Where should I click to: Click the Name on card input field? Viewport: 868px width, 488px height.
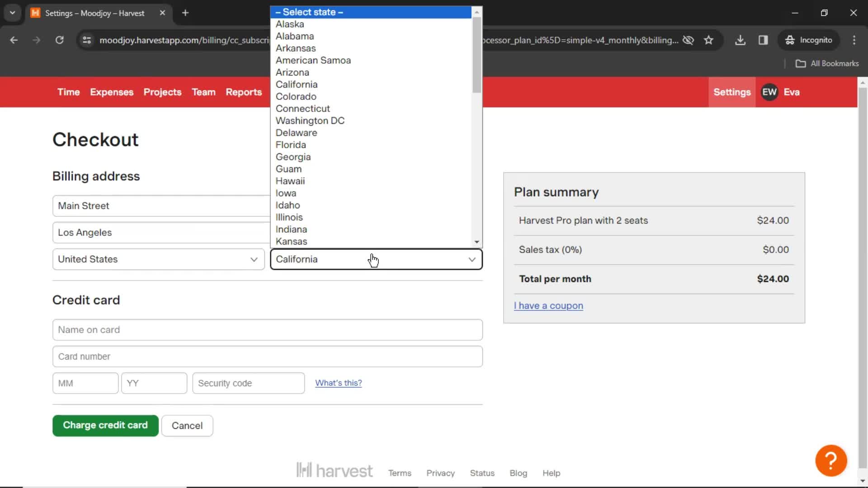click(x=268, y=329)
